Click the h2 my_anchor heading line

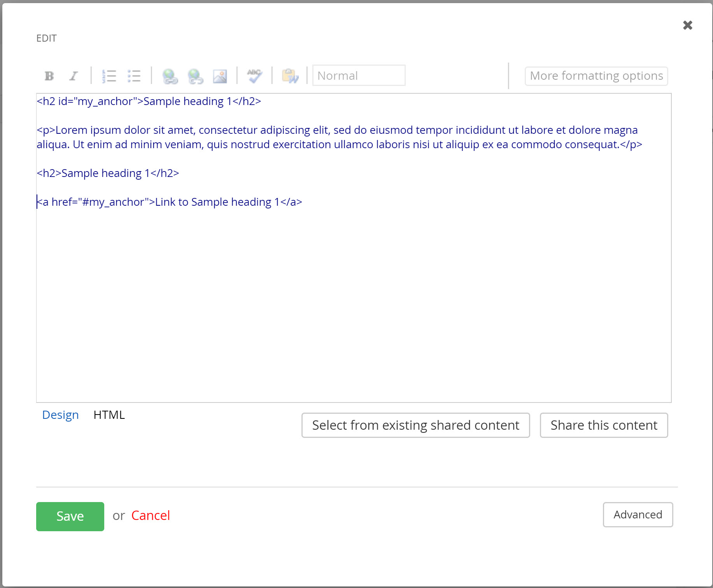149,101
